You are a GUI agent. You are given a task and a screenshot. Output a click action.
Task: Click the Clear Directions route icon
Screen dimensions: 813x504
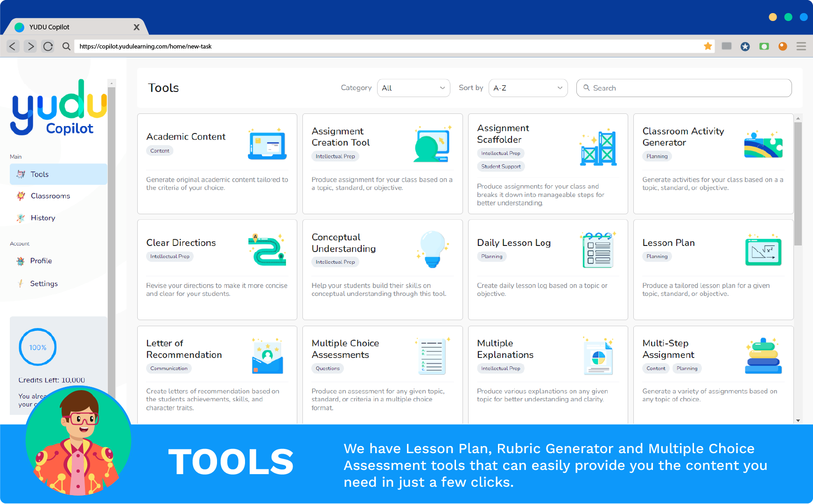pyautogui.click(x=267, y=250)
